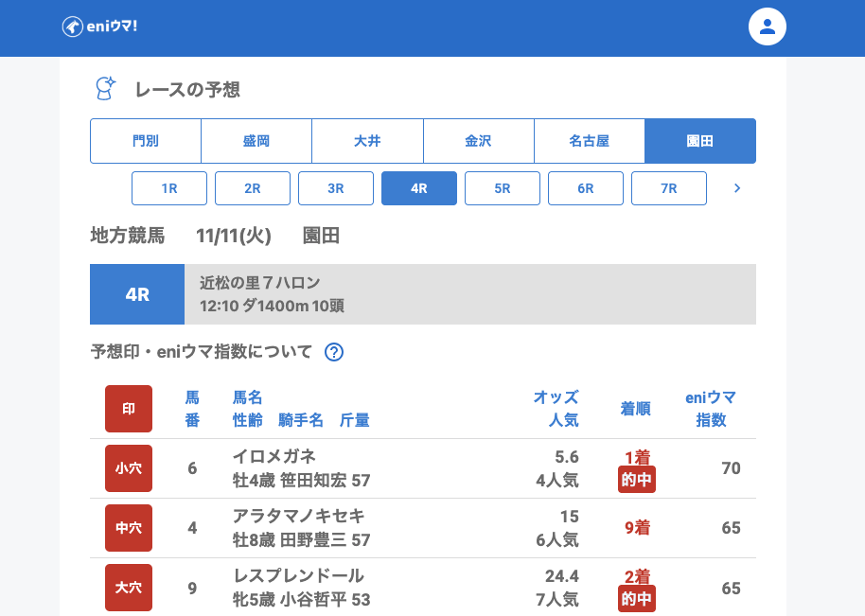Click the 大穴 mark badge
865x616 pixels.
[x=129, y=588]
